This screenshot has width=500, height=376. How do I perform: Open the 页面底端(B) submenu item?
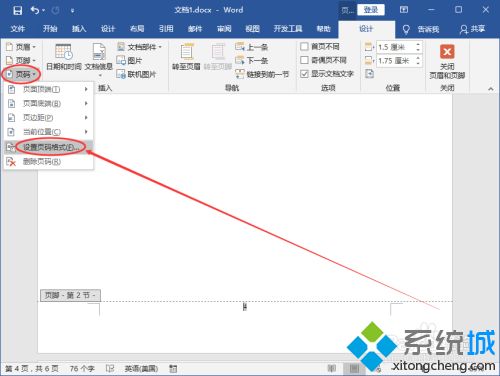[x=48, y=104]
